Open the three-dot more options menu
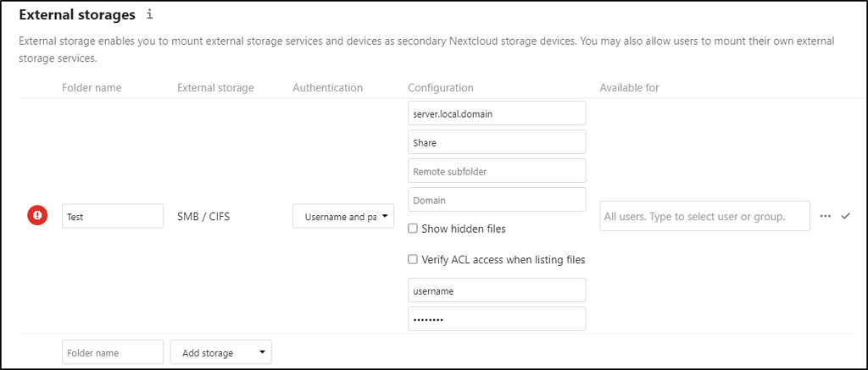Image resolution: width=868 pixels, height=370 pixels. [x=826, y=216]
